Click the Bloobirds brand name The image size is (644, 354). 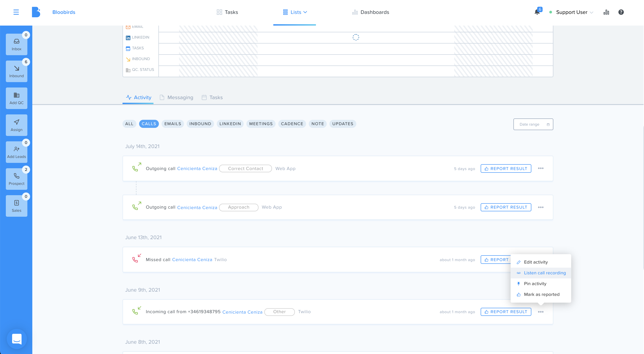click(64, 12)
